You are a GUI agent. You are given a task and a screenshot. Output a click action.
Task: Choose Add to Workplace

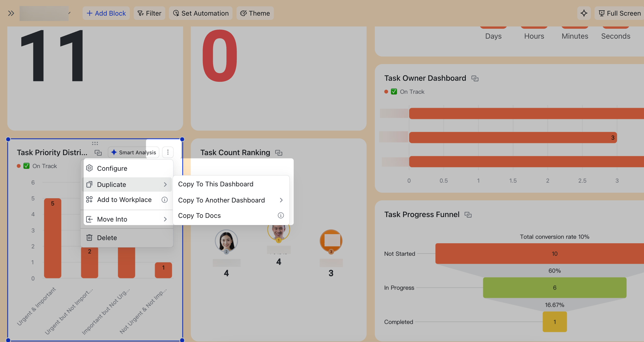click(x=127, y=200)
